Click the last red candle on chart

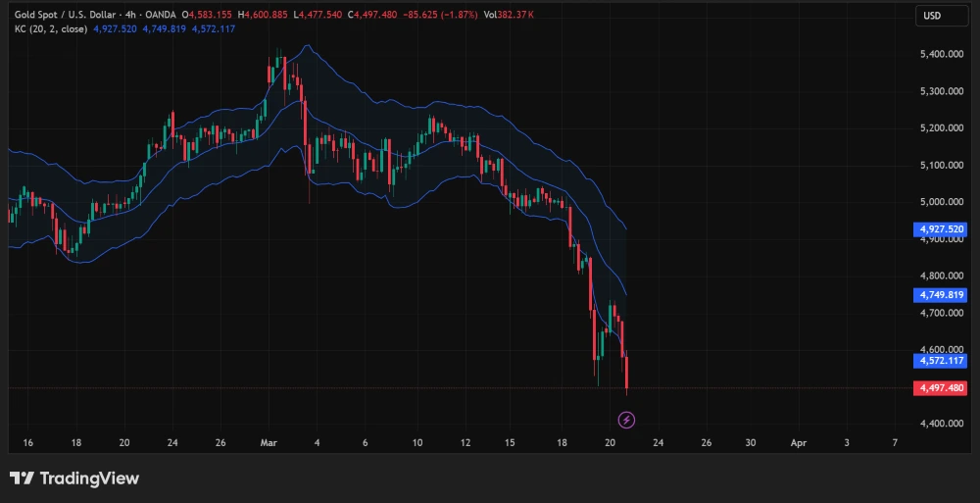626,373
